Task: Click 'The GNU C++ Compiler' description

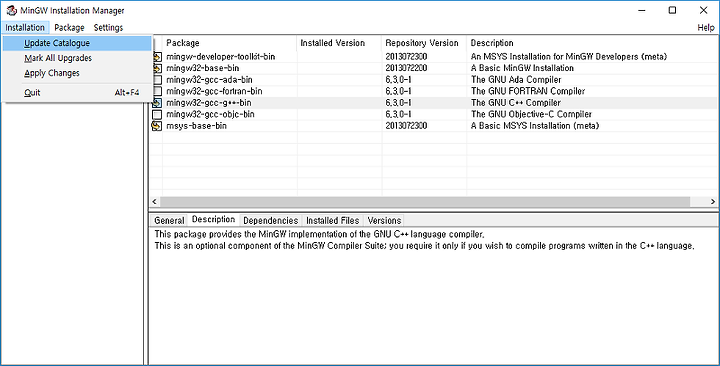Action: 516,103
